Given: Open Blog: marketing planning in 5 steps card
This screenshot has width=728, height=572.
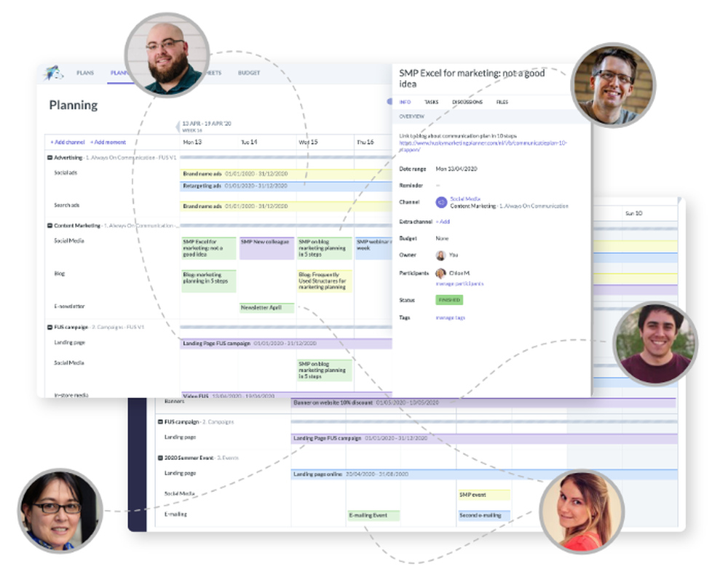Looking at the screenshot, I should click(x=208, y=281).
